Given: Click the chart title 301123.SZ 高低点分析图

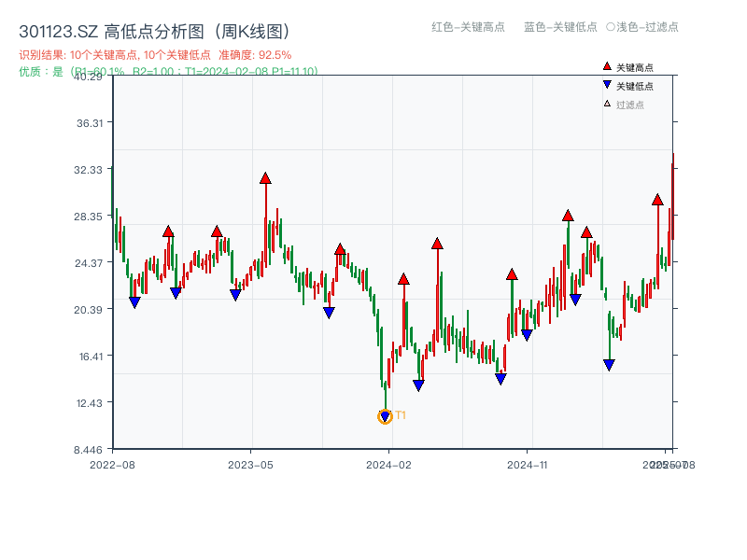Looking at the screenshot, I should coord(155,32).
